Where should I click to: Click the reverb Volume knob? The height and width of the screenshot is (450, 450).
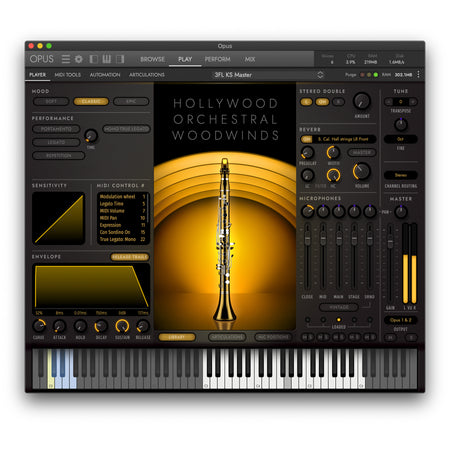[362, 171]
